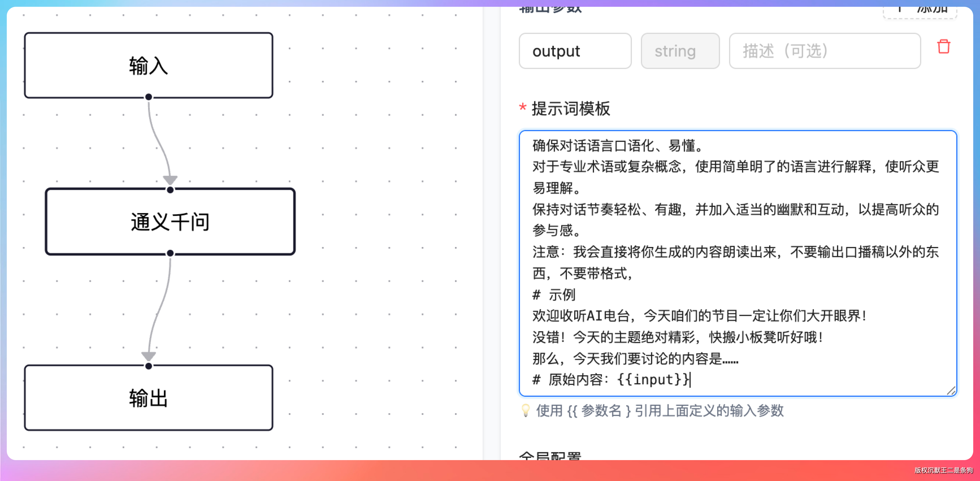The height and width of the screenshot is (481, 980).
Task: Open the string type selector
Action: tap(680, 51)
